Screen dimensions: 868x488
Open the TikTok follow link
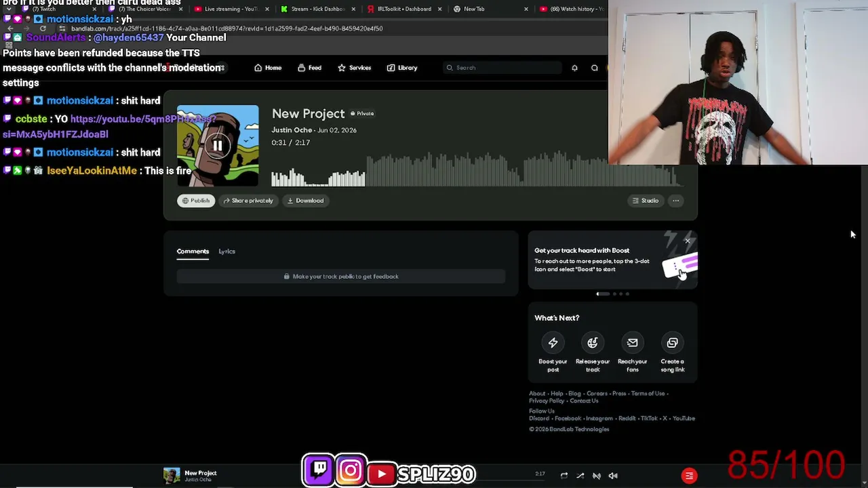click(x=649, y=419)
